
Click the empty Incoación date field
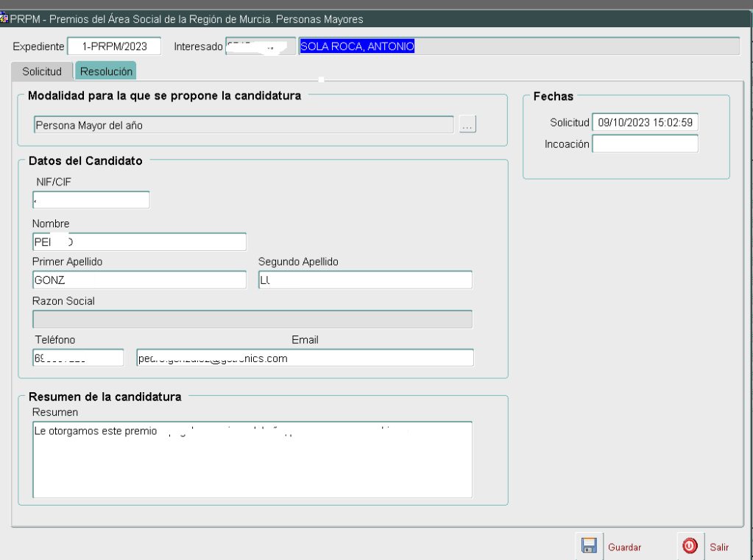coord(645,144)
